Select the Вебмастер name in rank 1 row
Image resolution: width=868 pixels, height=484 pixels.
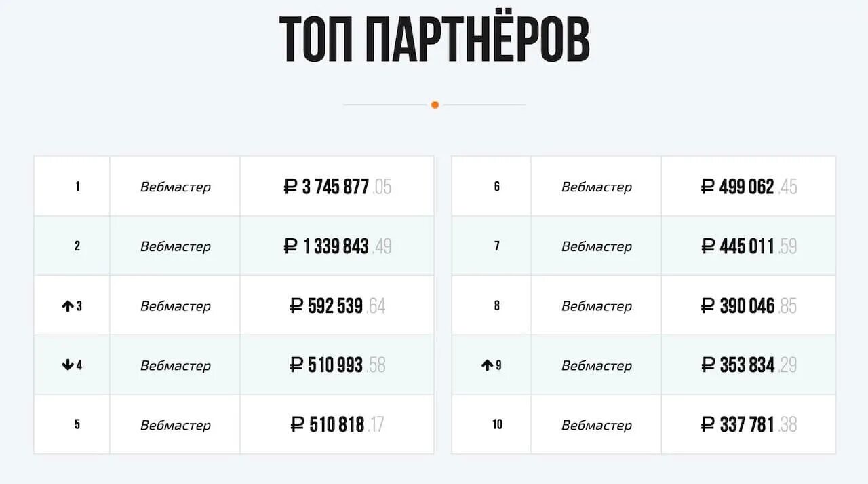pyautogui.click(x=175, y=187)
